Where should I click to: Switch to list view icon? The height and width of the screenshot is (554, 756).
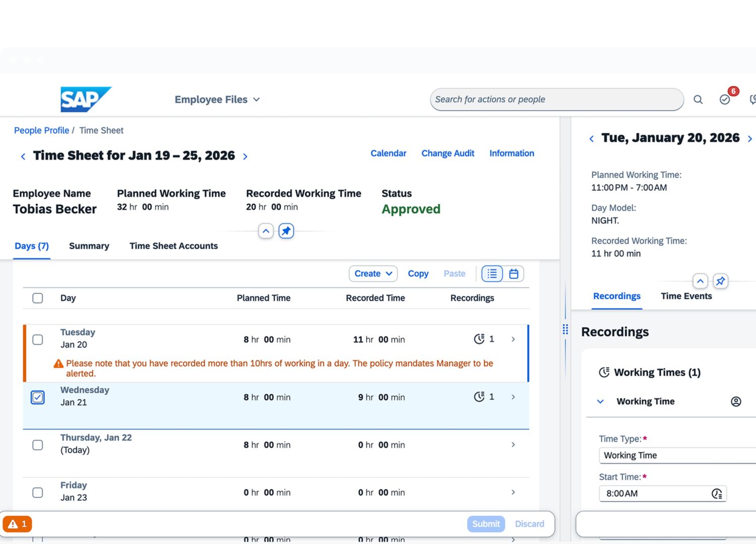pyautogui.click(x=492, y=273)
